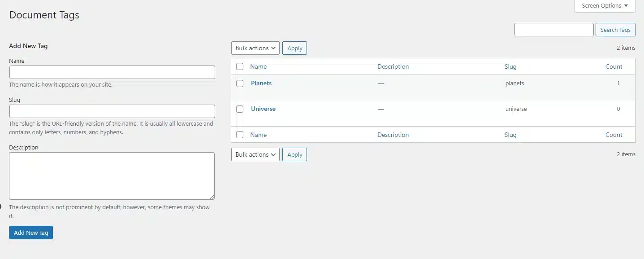The height and width of the screenshot is (259, 644).
Task: Open the top Bulk actions dropdown
Action: click(x=255, y=48)
